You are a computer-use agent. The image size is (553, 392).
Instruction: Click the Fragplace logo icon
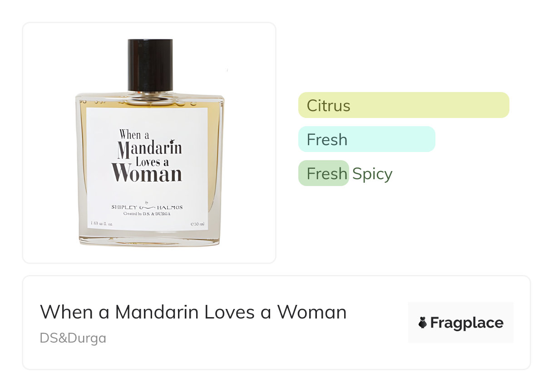pos(423,323)
